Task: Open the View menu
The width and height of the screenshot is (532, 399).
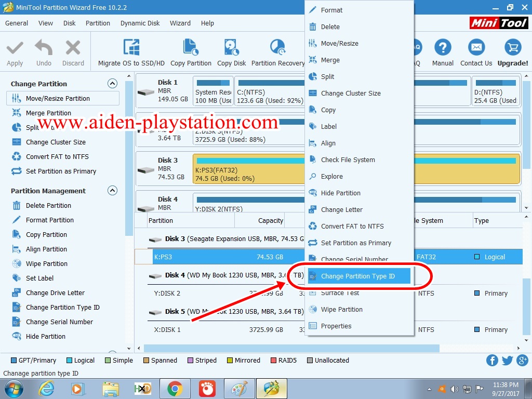Action: tap(46, 23)
